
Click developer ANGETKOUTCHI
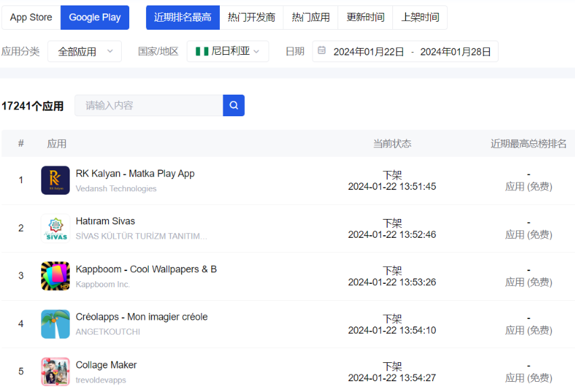[x=108, y=332]
